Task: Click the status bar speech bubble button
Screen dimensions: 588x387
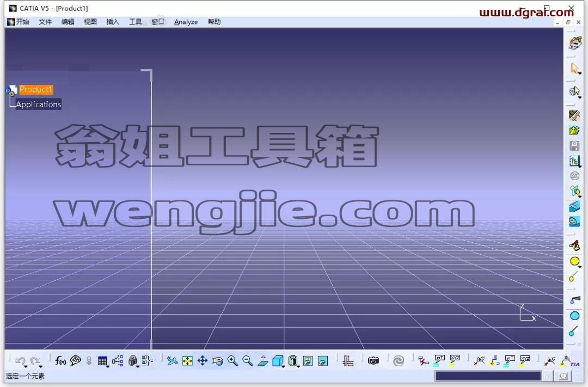Action: (563, 376)
